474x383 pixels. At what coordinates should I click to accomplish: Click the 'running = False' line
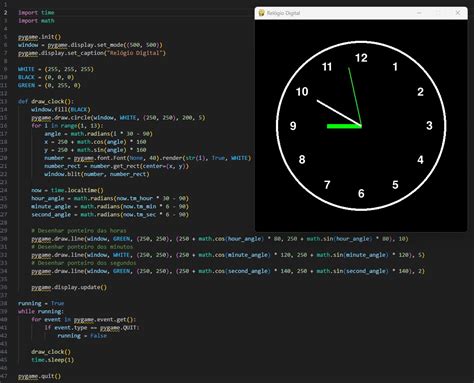point(82,336)
